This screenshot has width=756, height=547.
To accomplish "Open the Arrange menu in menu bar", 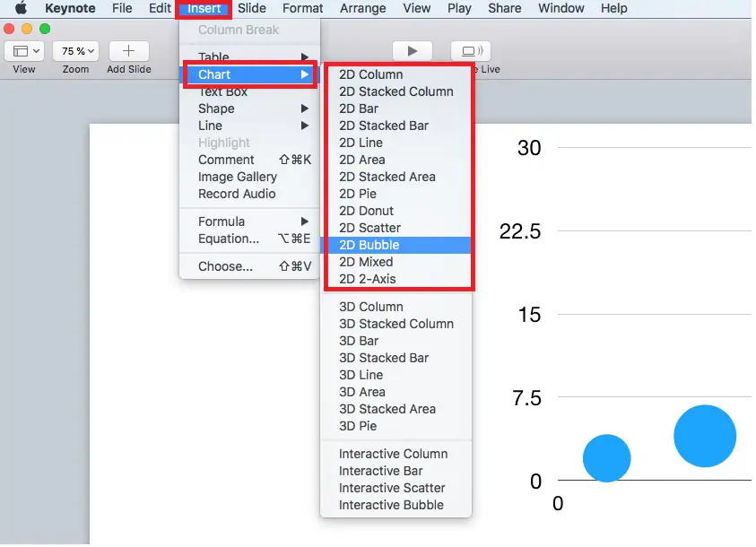I will [365, 9].
